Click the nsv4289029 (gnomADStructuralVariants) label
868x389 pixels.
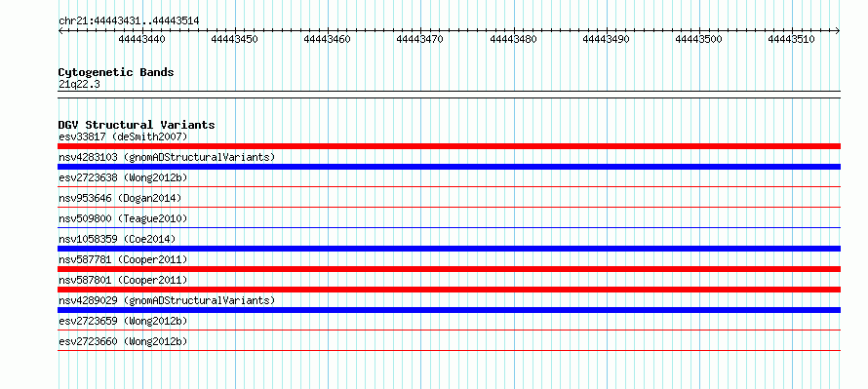click(167, 300)
